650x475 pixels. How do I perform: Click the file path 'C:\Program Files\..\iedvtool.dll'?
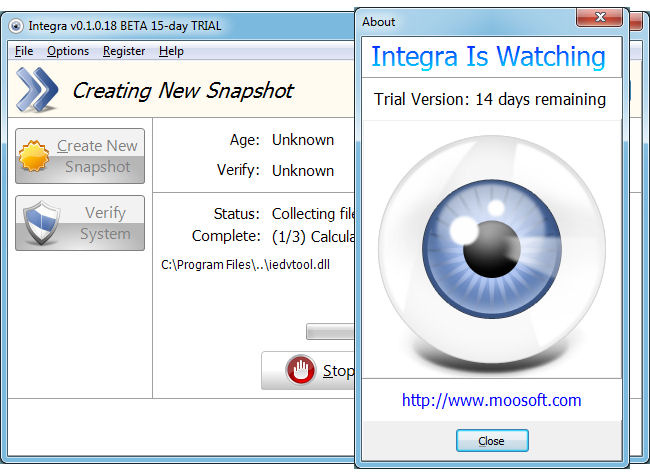[x=245, y=264]
